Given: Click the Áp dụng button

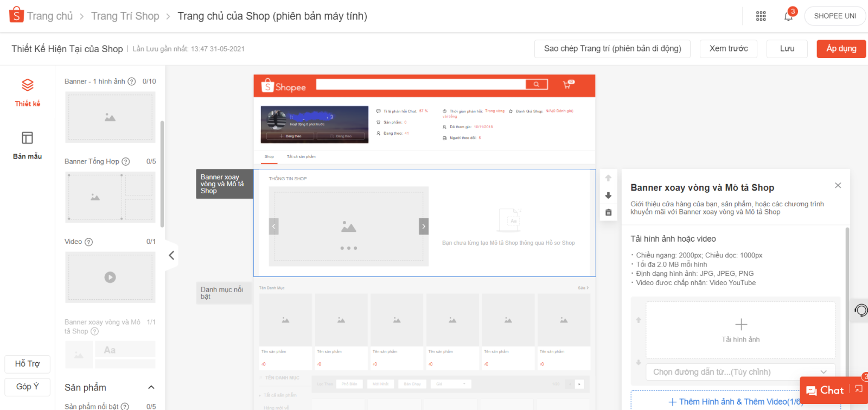Looking at the screenshot, I should tap(841, 49).
